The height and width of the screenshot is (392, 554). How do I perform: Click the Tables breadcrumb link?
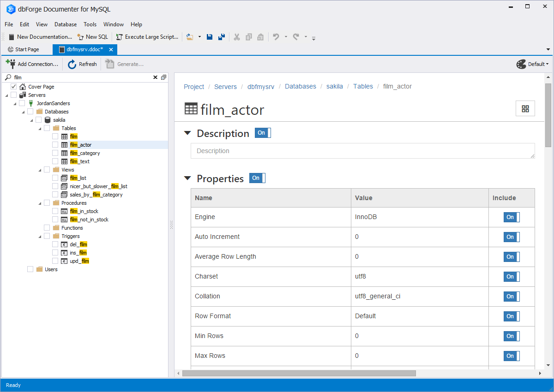point(363,86)
